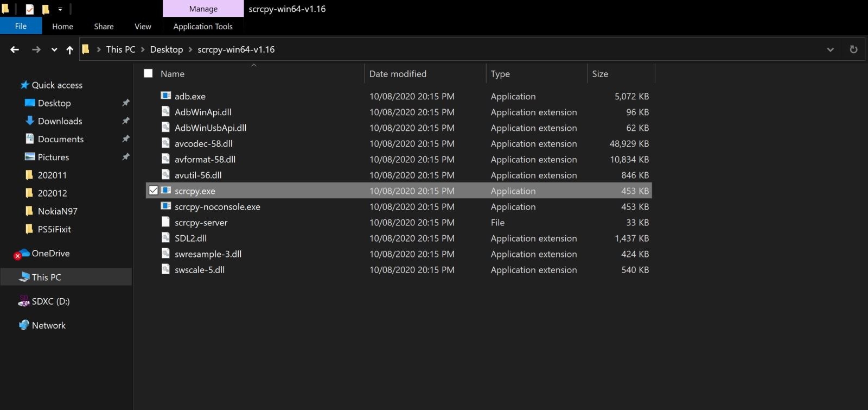The image size is (868, 410).
Task: Open Downloads in Quick access
Action: pos(60,121)
